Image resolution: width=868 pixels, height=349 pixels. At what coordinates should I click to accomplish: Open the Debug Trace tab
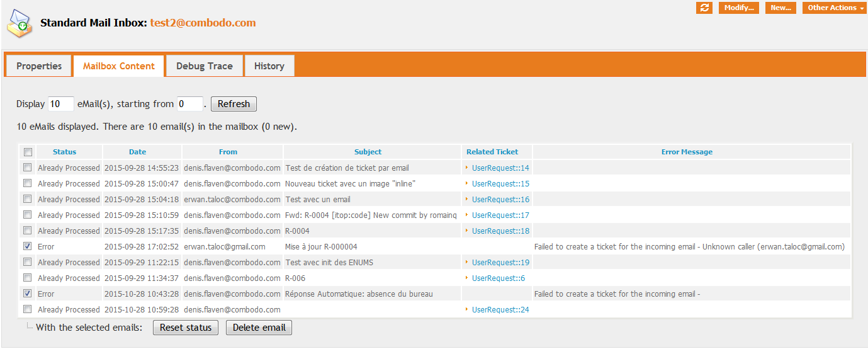pyautogui.click(x=205, y=66)
